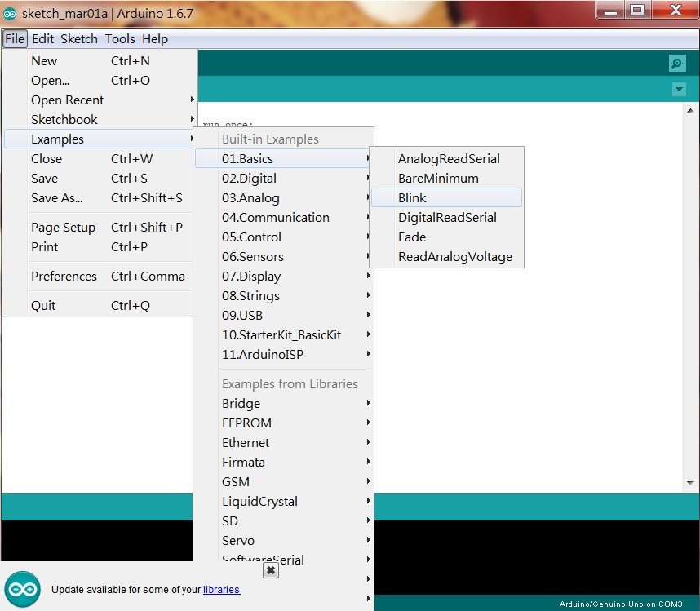Click editor scrollbar down arrow

(x=690, y=483)
